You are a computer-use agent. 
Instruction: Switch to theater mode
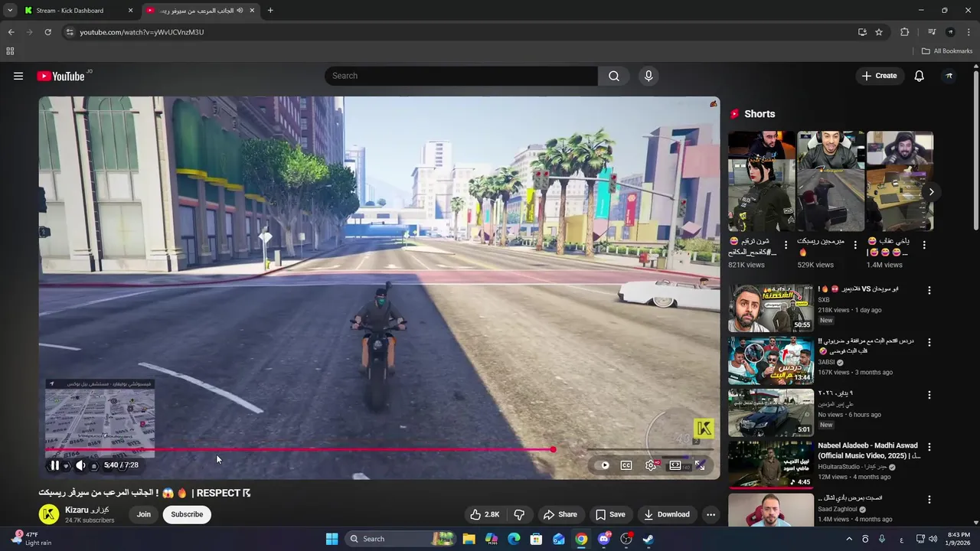click(x=675, y=465)
